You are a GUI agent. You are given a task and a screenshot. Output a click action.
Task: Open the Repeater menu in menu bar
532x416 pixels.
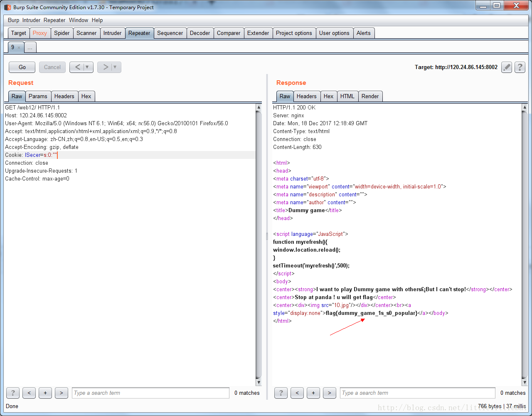pyautogui.click(x=54, y=20)
